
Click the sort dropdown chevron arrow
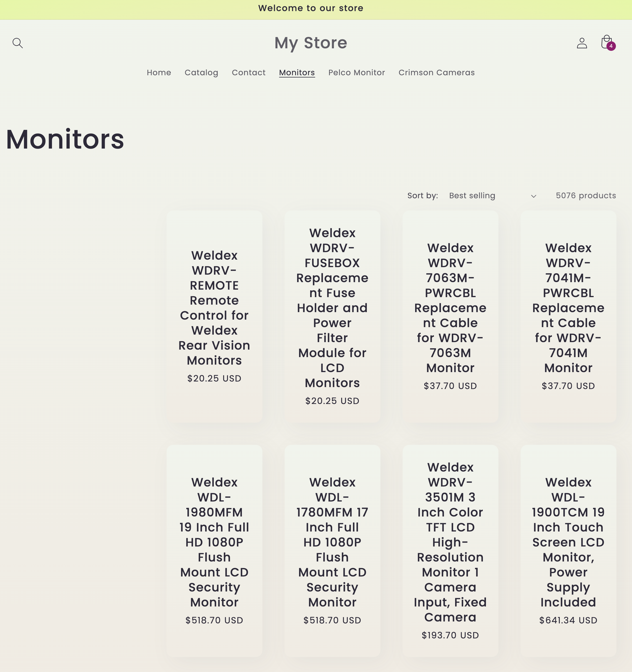tap(533, 196)
